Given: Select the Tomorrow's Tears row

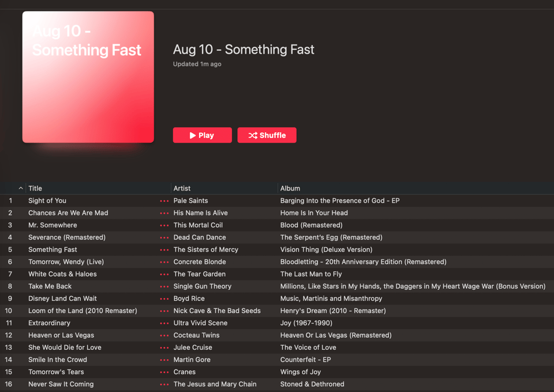Looking at the screenshot, I should pos(277,372).
